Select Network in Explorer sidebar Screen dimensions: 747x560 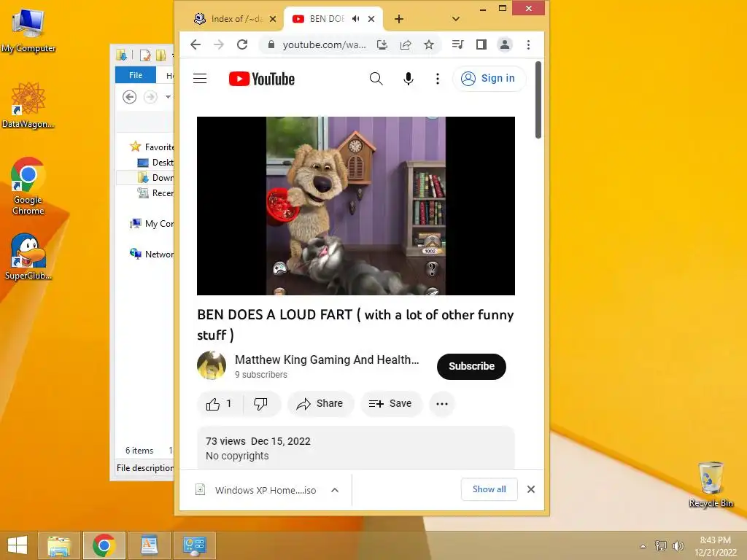coord(152,254)
